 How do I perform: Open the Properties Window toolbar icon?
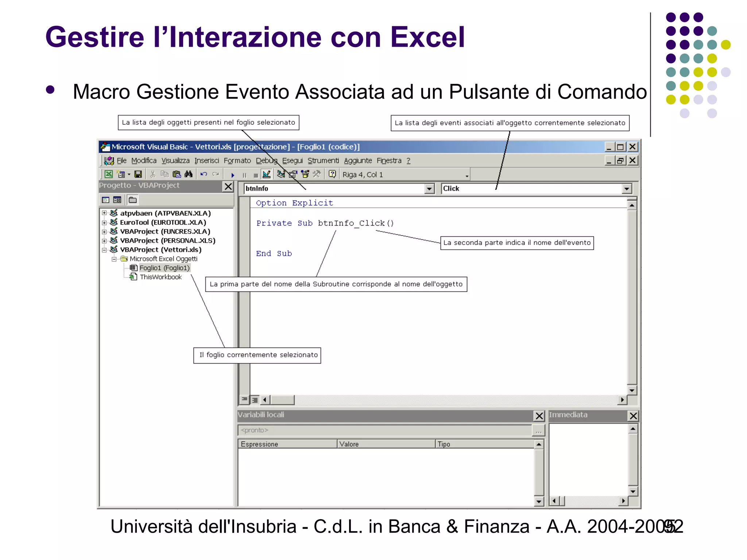[x=293, y=174]
